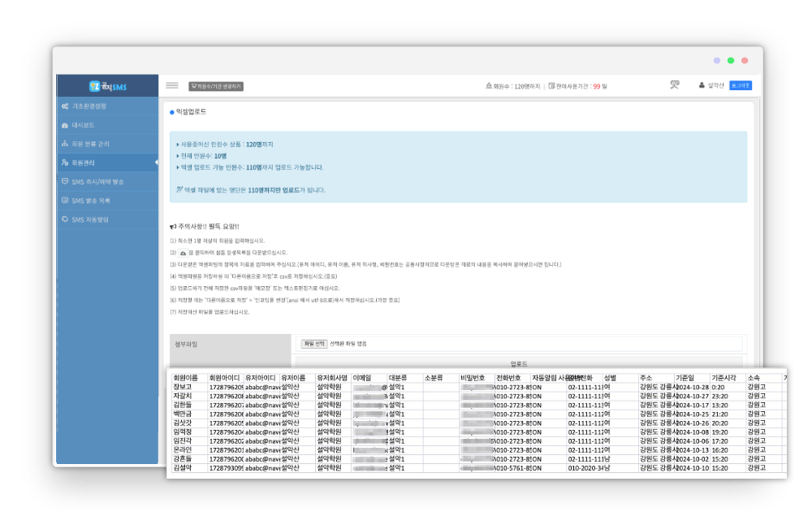The image size is (812, 512).
Task: Click the blue 로그아웃 button
Action: coord(741,85)
